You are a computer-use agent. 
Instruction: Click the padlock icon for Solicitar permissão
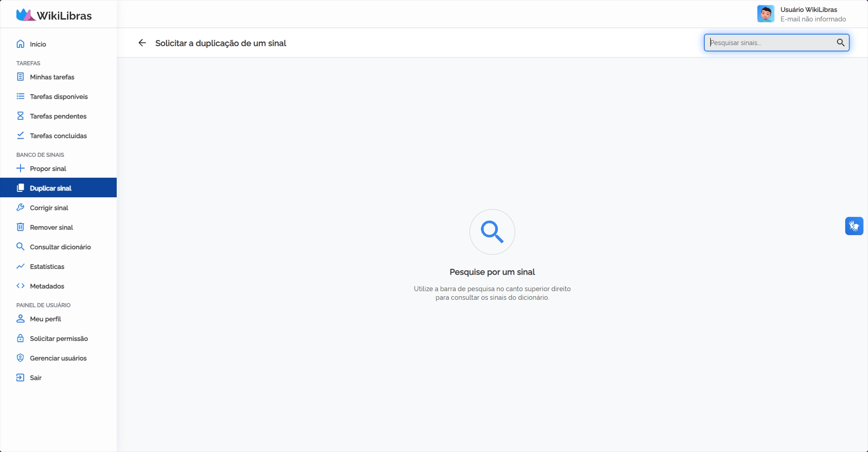point(21,339)
